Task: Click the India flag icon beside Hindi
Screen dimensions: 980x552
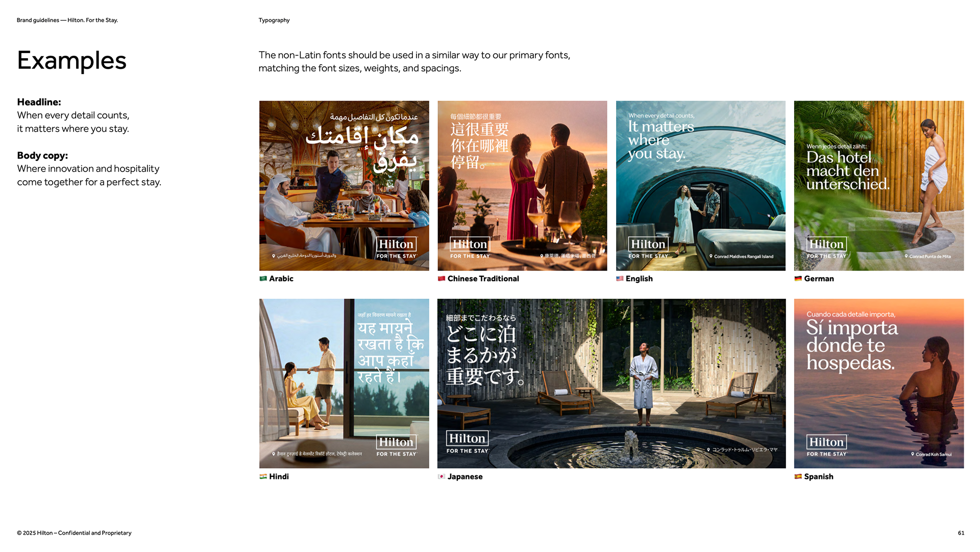Action: [x=263, y=476]
